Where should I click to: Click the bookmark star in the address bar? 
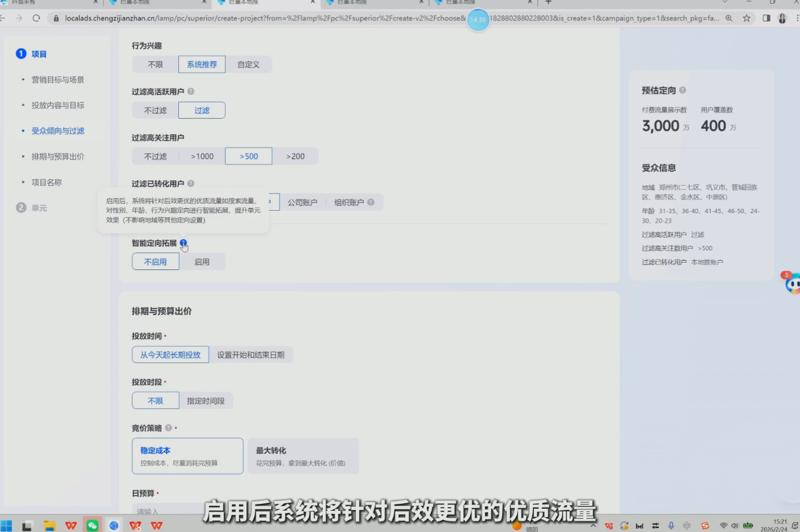(x=745, y=19)
